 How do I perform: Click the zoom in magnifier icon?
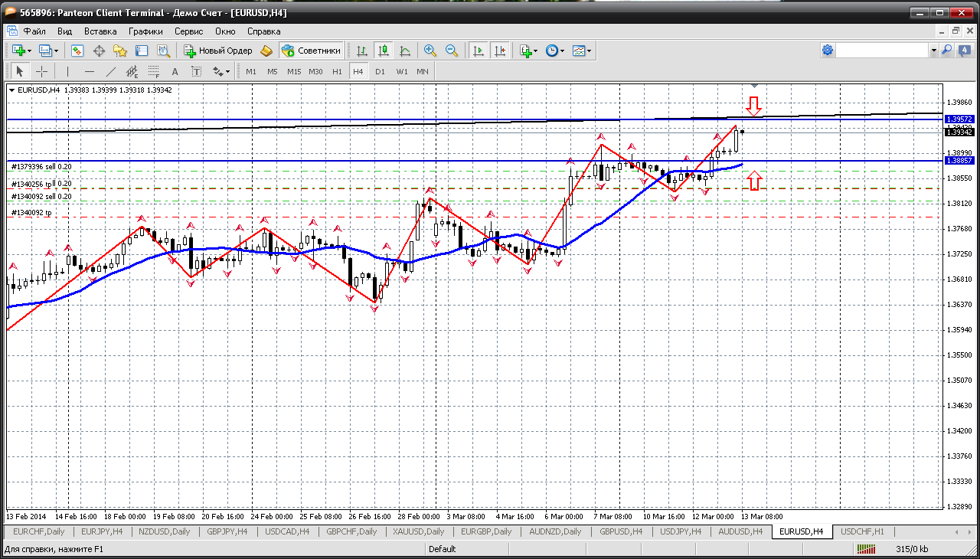click(x=430, y=51)
